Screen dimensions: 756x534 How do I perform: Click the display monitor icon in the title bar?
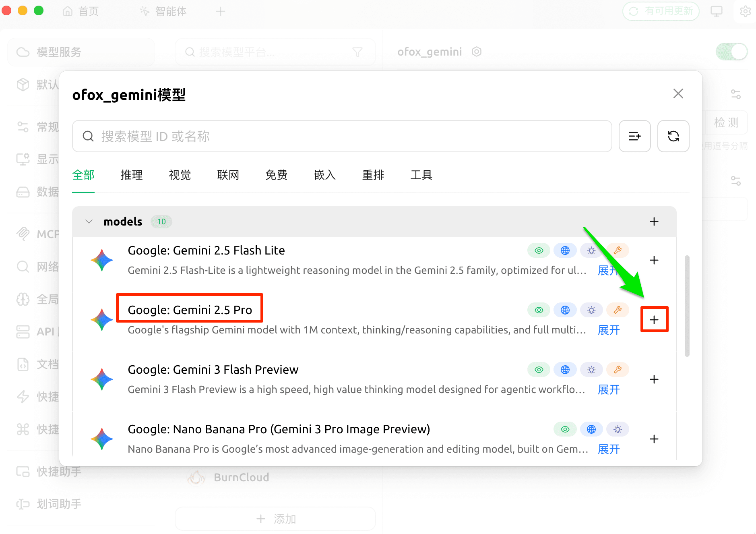click(x=717, y=11)
